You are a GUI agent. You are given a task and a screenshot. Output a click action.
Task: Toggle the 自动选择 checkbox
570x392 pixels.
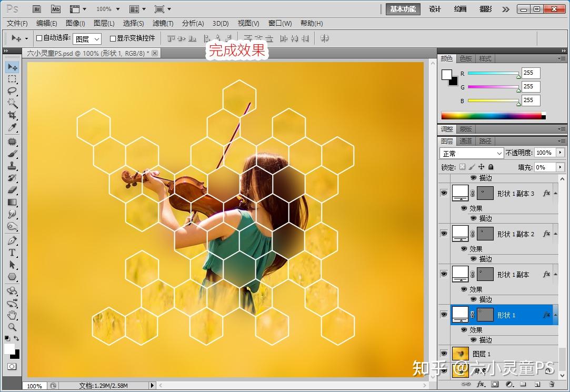point(39,38)
